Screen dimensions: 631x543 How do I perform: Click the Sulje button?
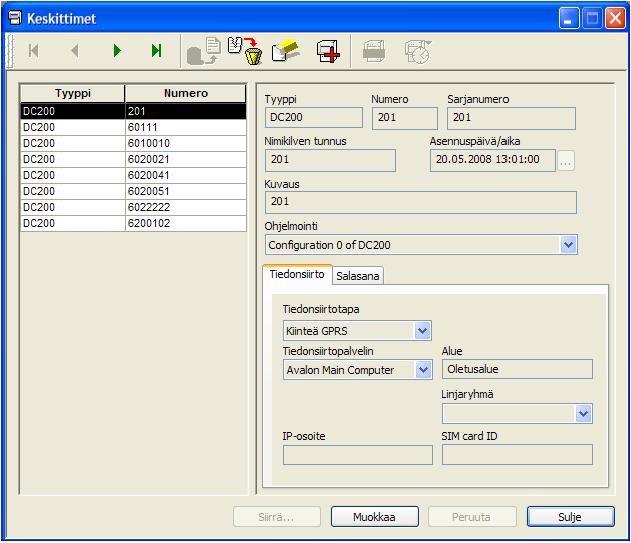pyautogui.click(x=571, y=517)
